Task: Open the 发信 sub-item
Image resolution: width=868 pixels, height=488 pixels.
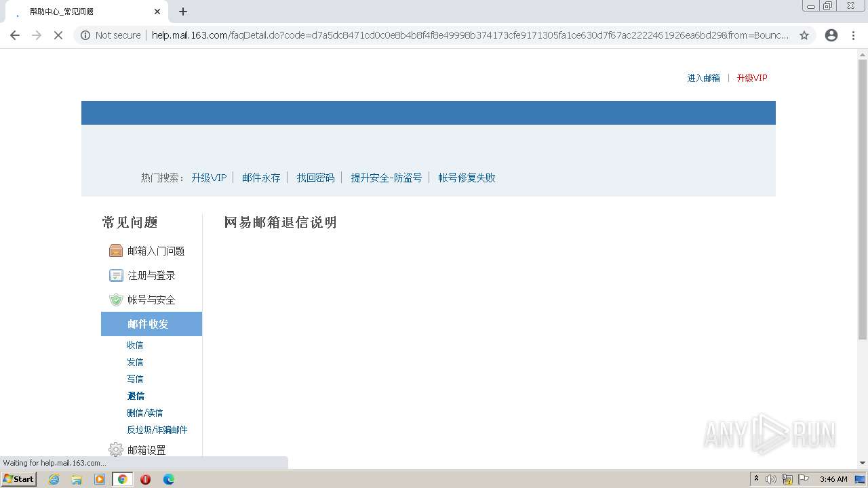Action: pos(135,362)
